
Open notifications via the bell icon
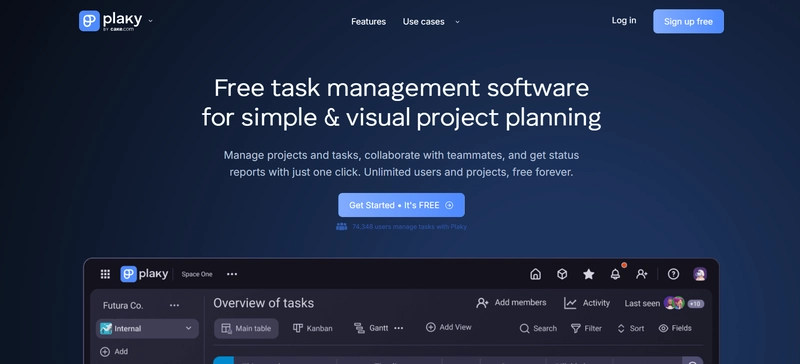pos(615,274)
